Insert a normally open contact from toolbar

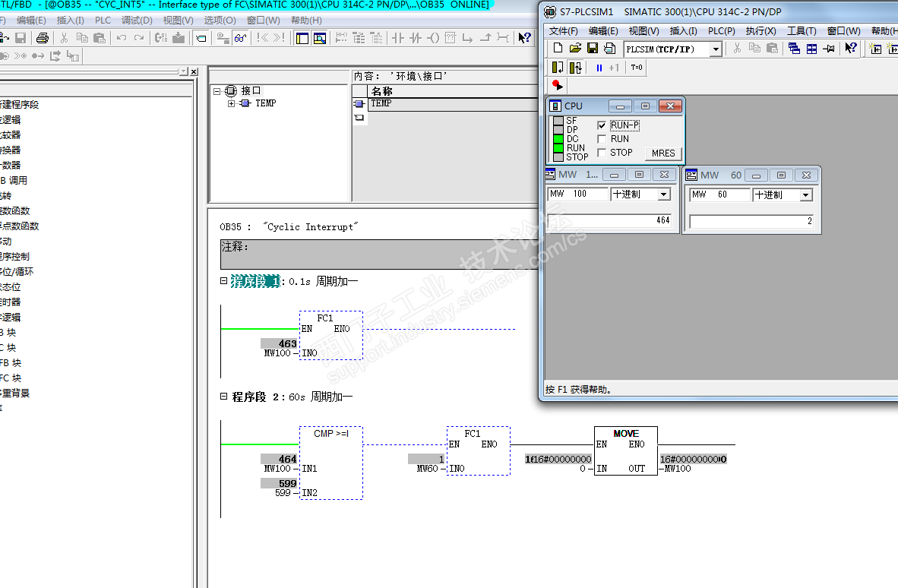coord(398,38)
